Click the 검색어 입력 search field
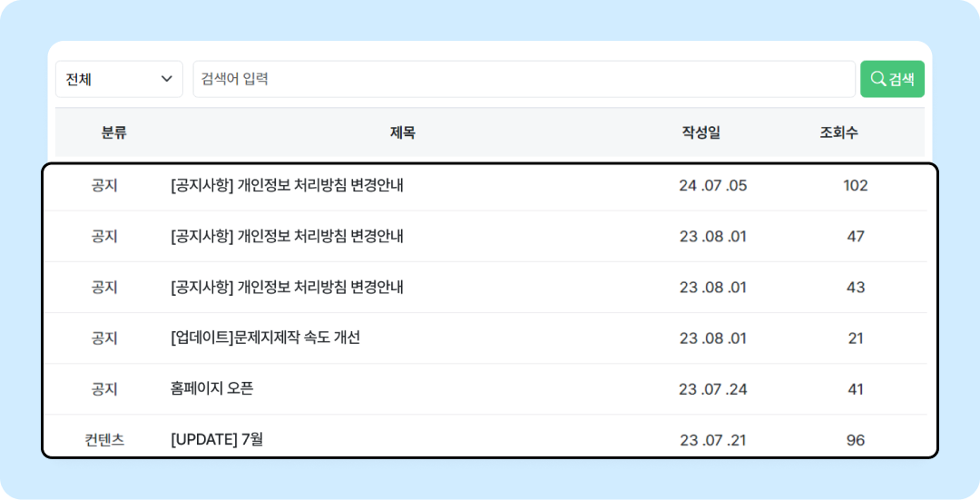This screenshot has height=500, width=980. coord(524,79)
